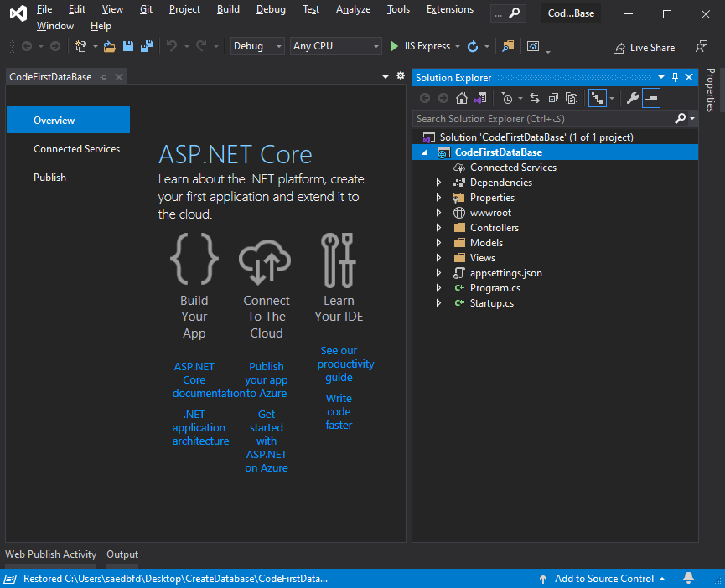Close the CodeFirstDataBase document tab

[119, 77]
